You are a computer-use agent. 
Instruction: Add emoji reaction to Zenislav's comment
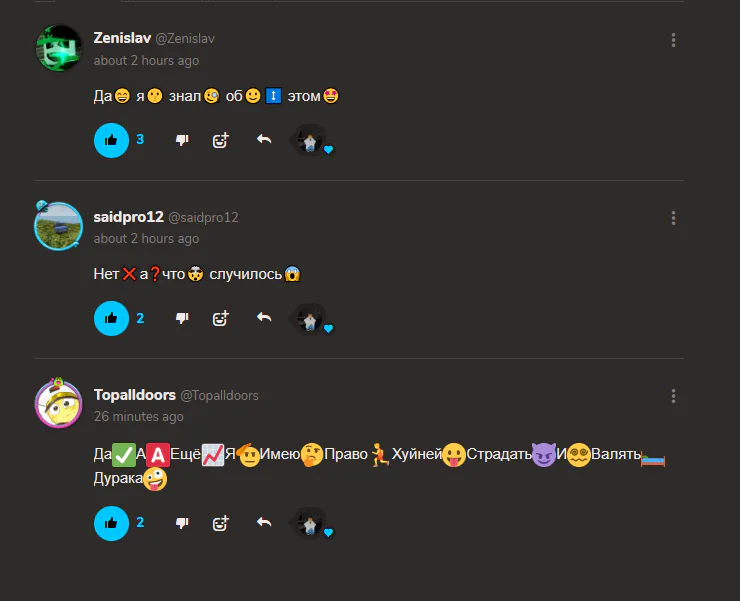tap(220, 140)
